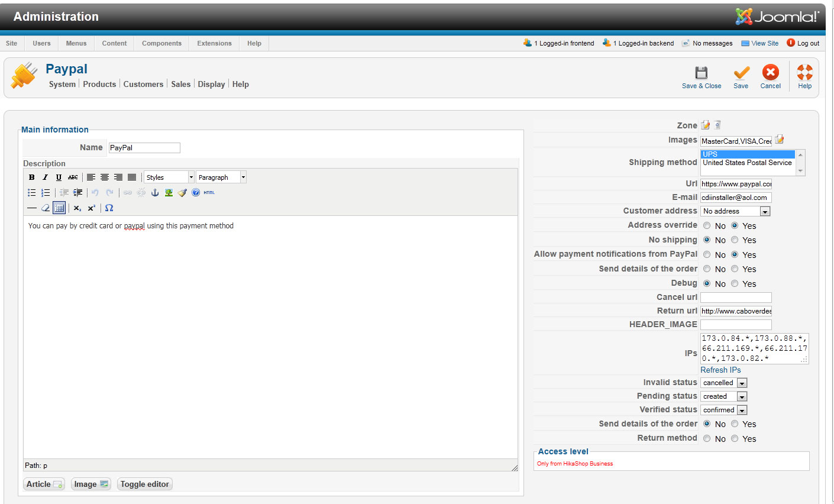Insert a numbered ordered list
The width and height of the screenshot is (834, 504).
[x=46, y=193]
